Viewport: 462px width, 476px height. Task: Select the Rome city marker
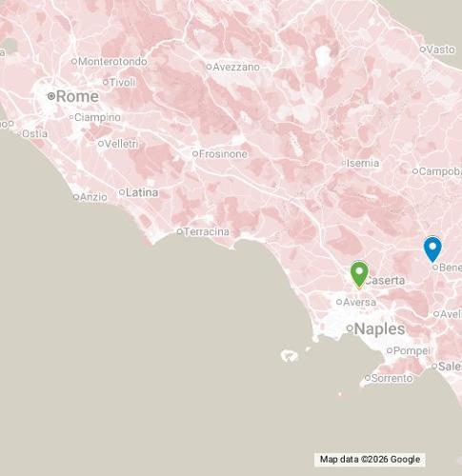[x=51, y=96]
